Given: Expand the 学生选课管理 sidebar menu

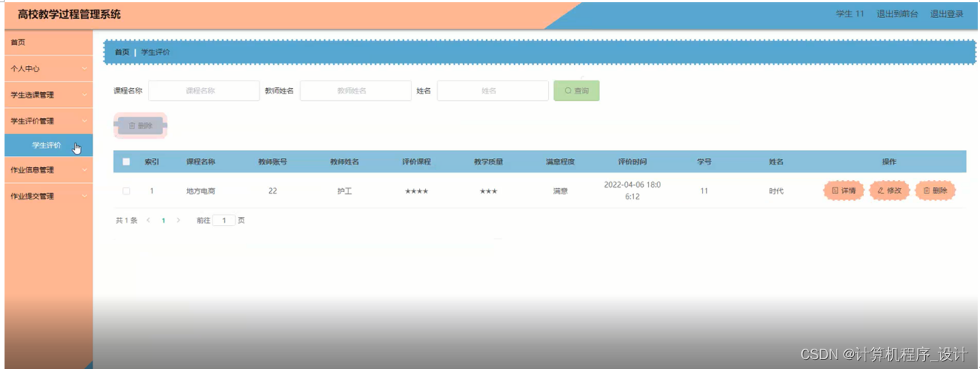Looking at the screenshot, I should (48, 95).
